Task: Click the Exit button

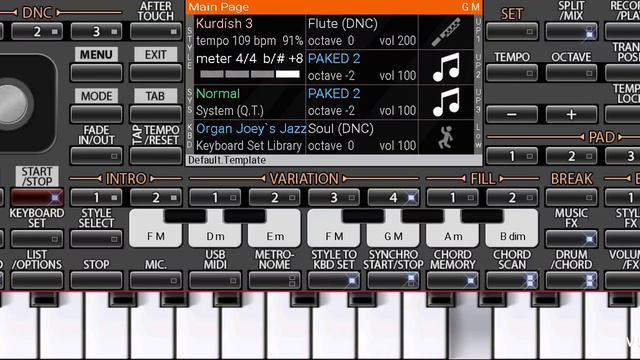Action: pyautogui.click(x=156, y=73)
